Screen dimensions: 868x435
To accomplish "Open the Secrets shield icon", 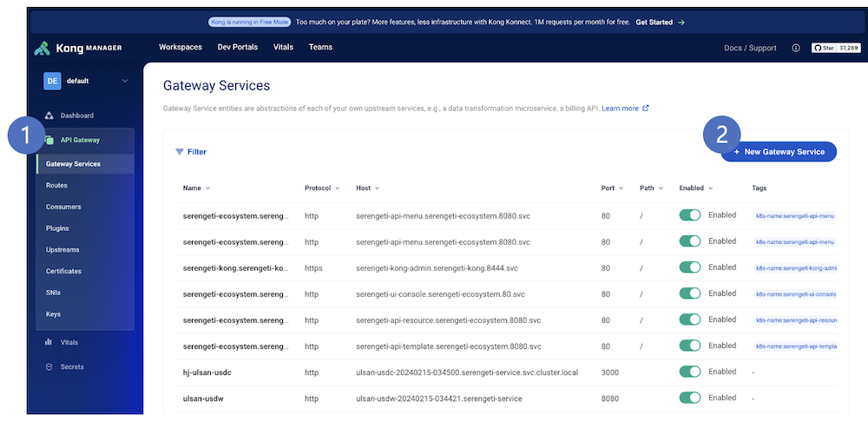I will (x=49, y=366).
